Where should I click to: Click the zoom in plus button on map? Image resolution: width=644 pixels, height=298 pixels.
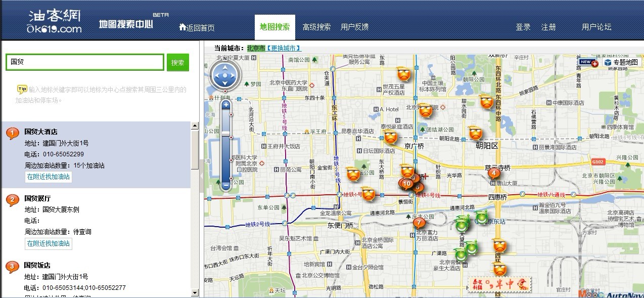click(x=226, y=105)
